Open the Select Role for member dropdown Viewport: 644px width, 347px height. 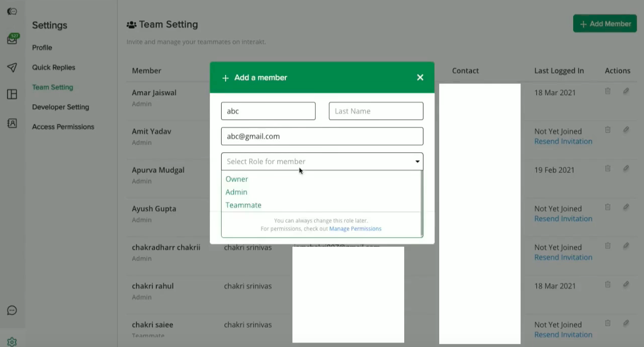(322, 161)
